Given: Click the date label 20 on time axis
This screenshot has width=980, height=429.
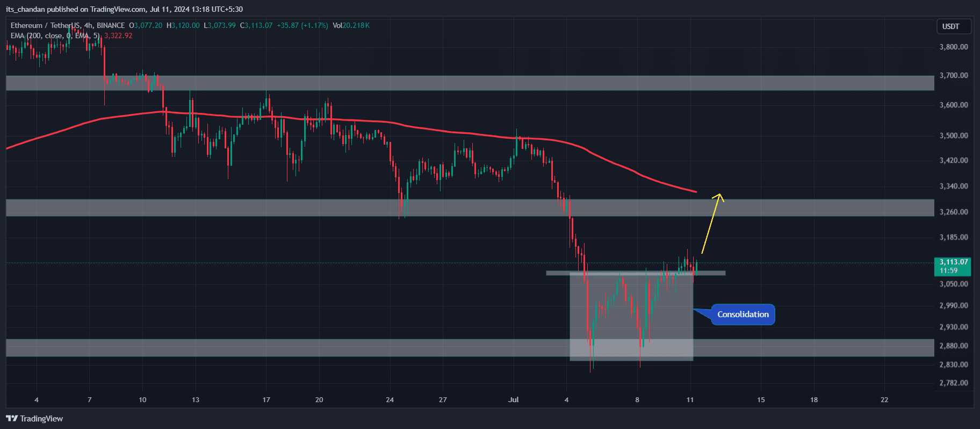Looking at the screenshot, I should coord(319,399).
